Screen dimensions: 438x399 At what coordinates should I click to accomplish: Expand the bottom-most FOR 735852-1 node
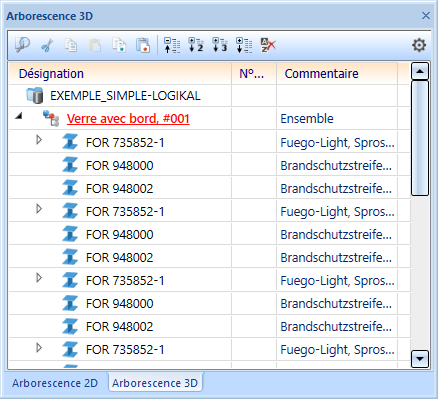pyautogui.click(x=39, y=348)
